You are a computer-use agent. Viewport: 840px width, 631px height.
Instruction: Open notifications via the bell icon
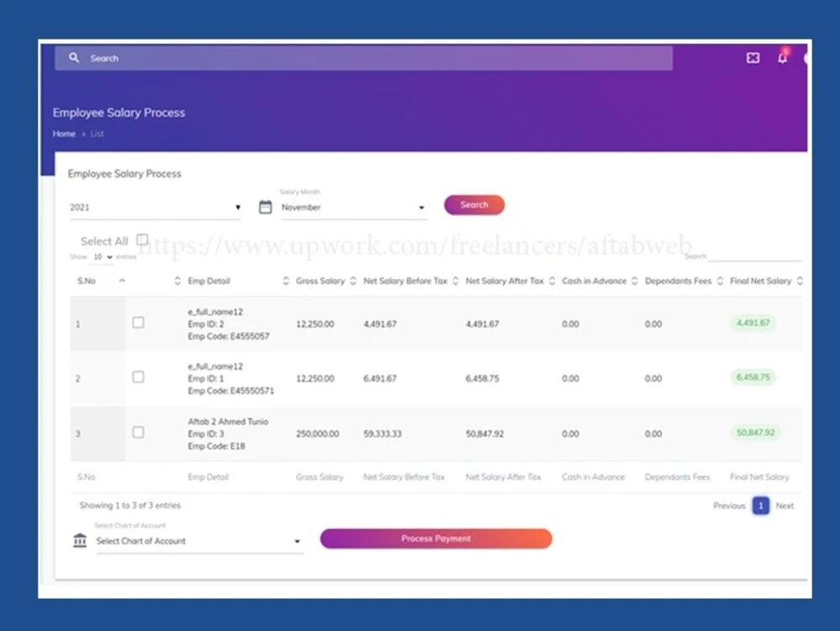[782, 59]
